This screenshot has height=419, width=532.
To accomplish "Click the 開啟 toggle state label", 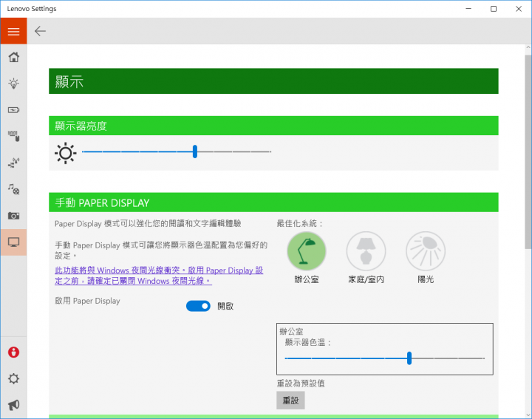I will [225, 306].
